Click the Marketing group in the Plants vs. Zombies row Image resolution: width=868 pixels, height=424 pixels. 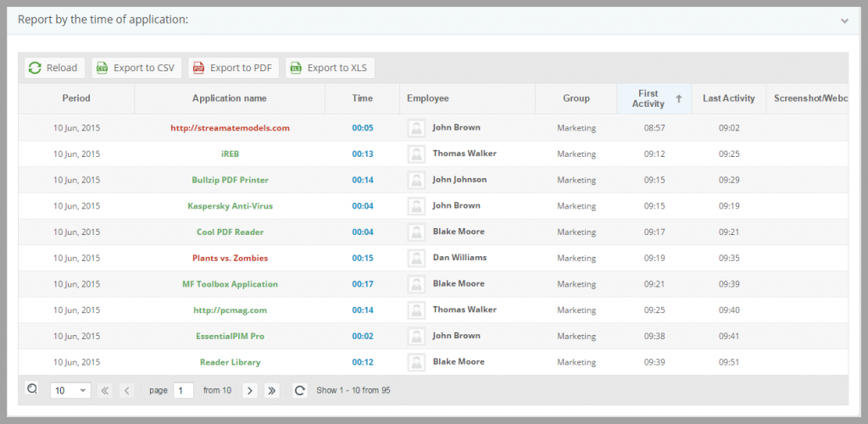tap(576, 258)
